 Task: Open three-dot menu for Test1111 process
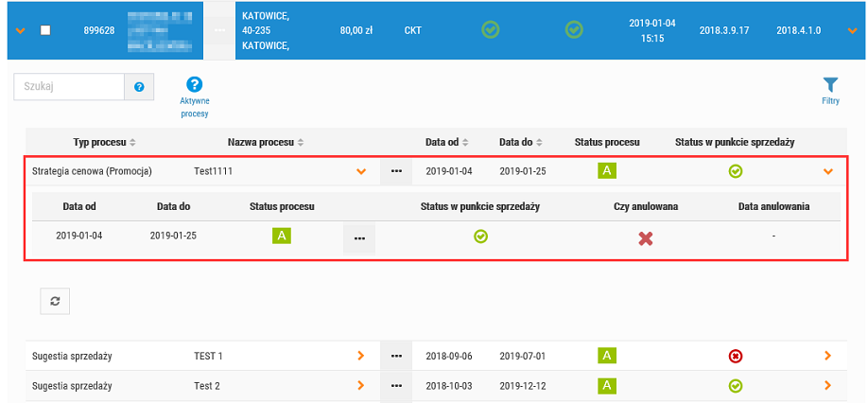396,171
